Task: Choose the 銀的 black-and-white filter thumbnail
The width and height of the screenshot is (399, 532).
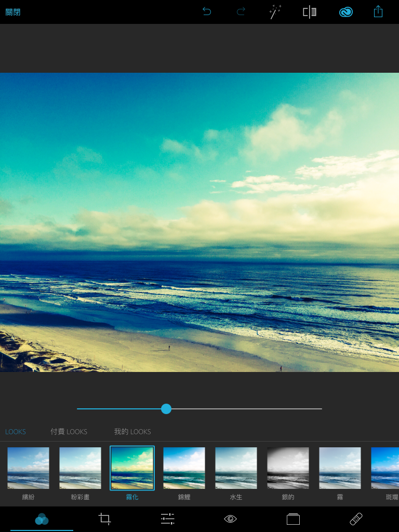Action: coord(288,468)
